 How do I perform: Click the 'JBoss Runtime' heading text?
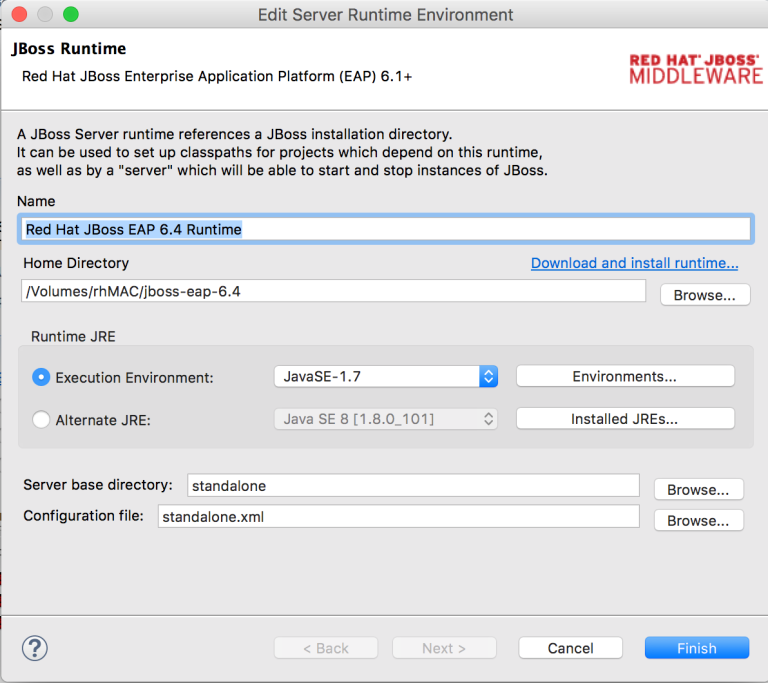(x=69, y=49)
